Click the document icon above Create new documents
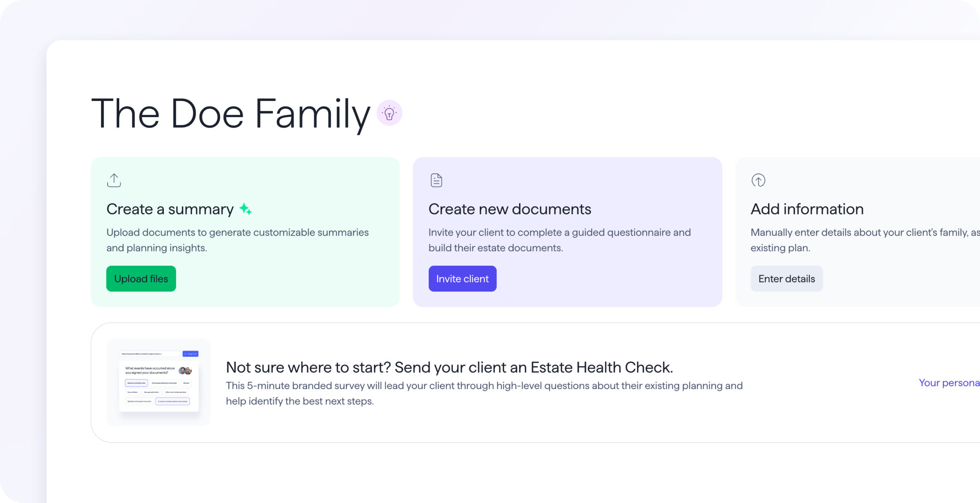 coord(436,180)
